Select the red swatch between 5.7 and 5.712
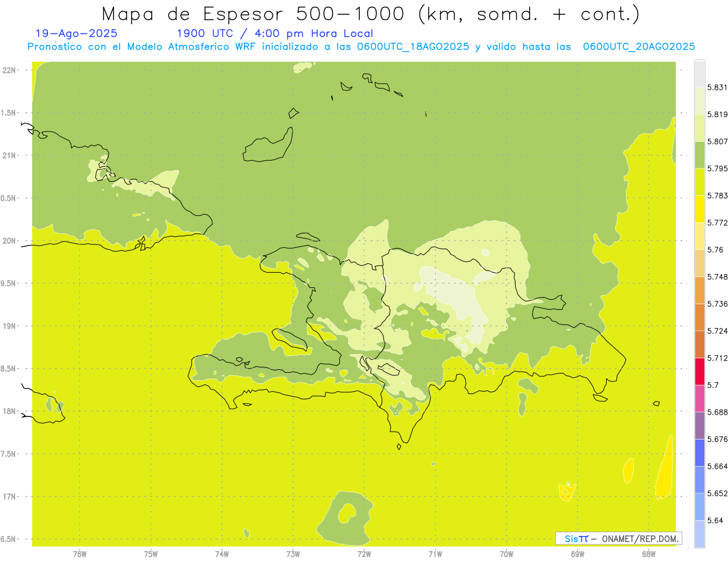This screenshot has height=562, width=728. coord(699,371)
